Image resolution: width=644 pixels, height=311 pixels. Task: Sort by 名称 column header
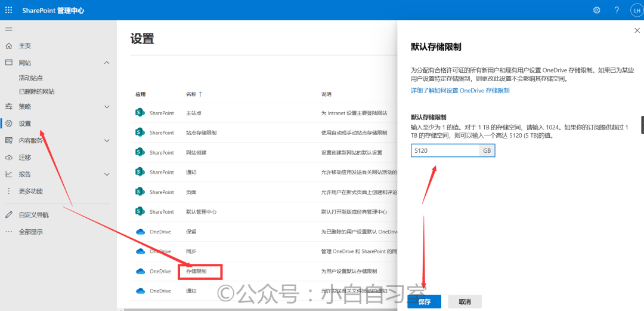click(x=194, y=94)
